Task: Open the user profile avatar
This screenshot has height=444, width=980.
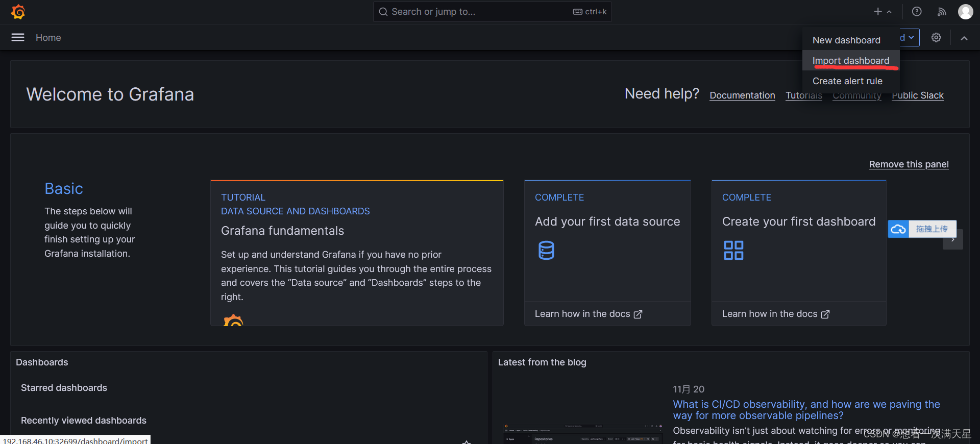Action: (x=965, y=11)
